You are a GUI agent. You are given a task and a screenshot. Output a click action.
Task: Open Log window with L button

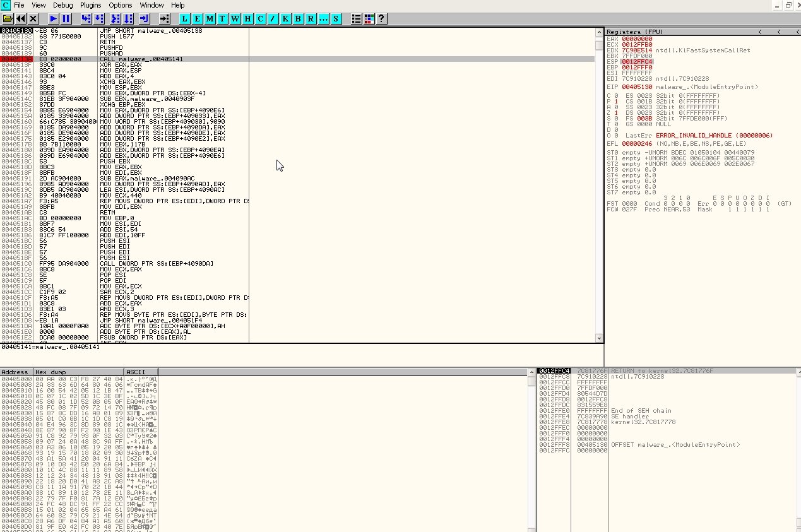pyautogui.click(x=184, y=19)
